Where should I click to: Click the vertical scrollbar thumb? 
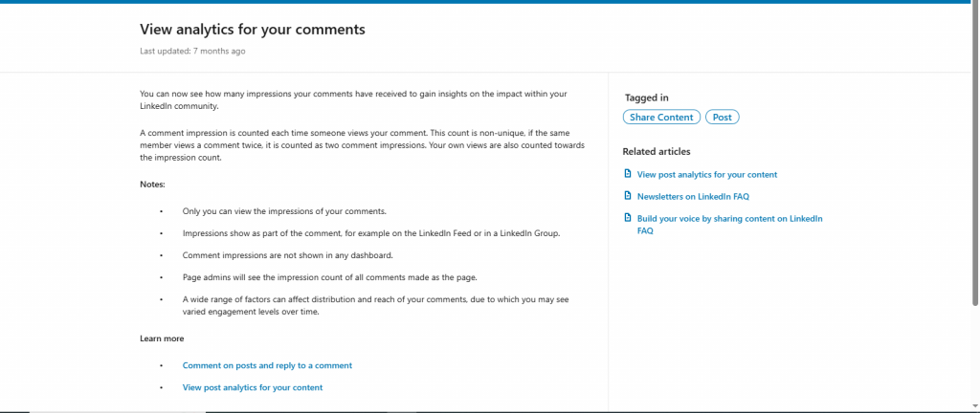(x=974, y=153)
